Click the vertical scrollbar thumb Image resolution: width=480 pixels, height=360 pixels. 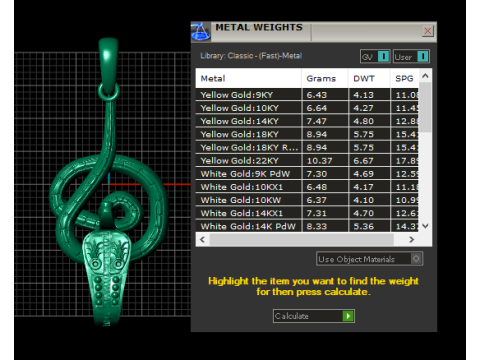(425, 107)
